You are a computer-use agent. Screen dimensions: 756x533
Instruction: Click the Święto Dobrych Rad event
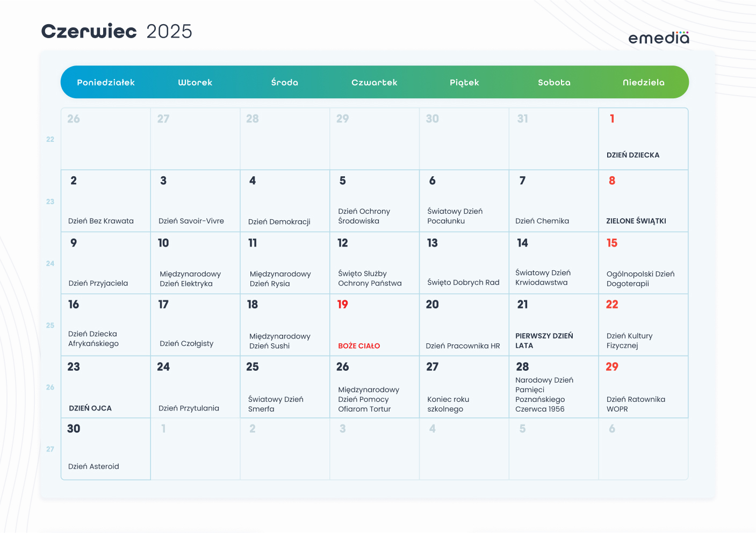point(463,283)
